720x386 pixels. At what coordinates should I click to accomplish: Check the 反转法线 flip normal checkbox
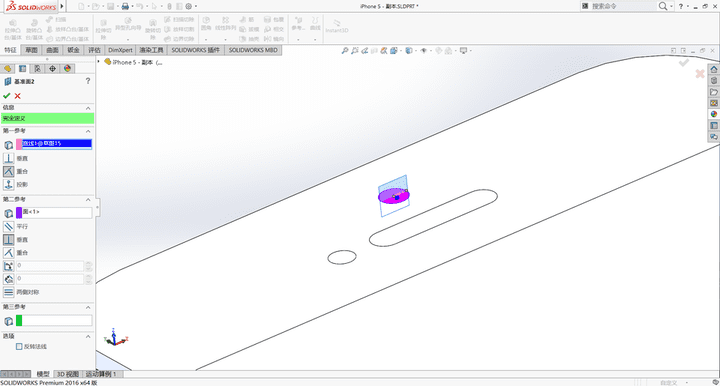(19, 347)
